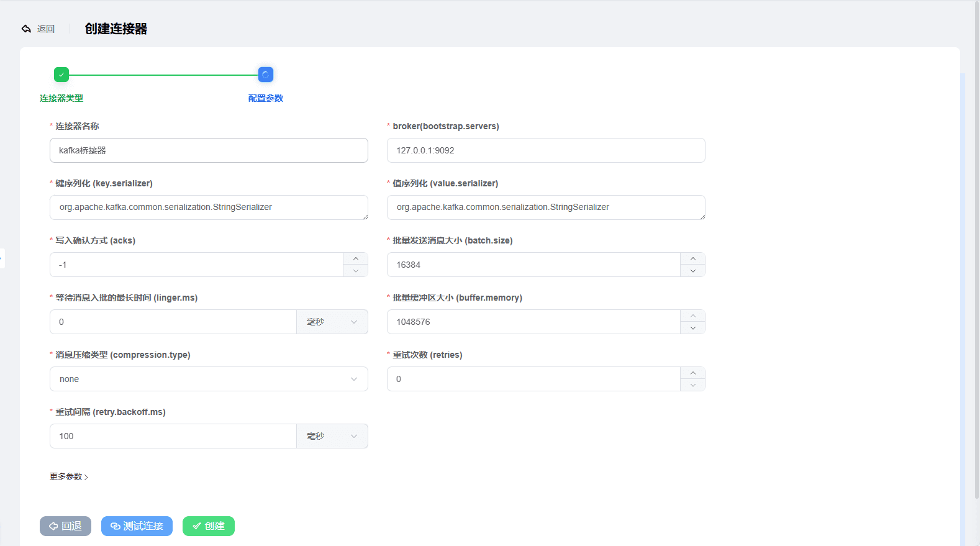The image size is (980, 546).
Task: Click the 测试连接 button
Action: (x=137, y=526)
